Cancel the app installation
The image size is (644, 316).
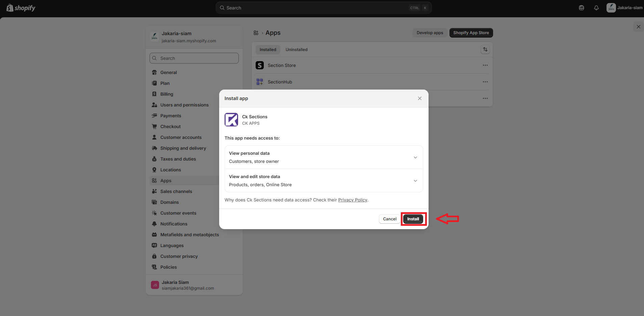click(x=389, y=219)
